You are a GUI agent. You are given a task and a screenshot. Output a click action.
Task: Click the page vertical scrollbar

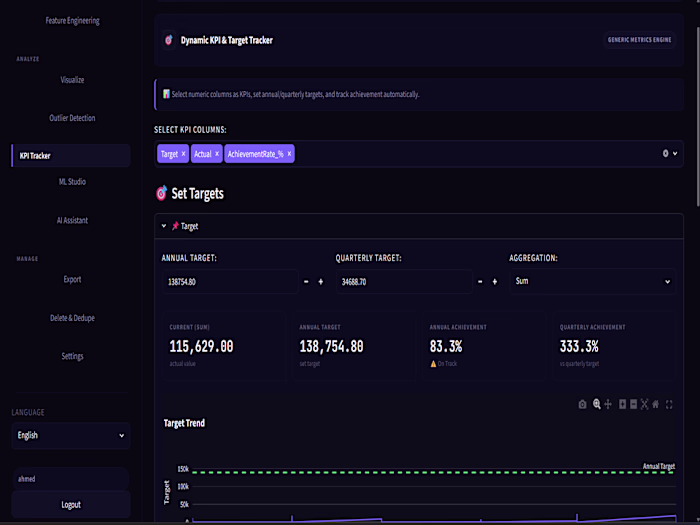697,116
